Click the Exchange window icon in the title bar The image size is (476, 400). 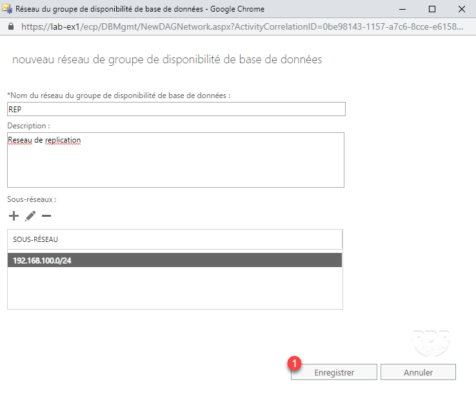[x=7, y=9]
